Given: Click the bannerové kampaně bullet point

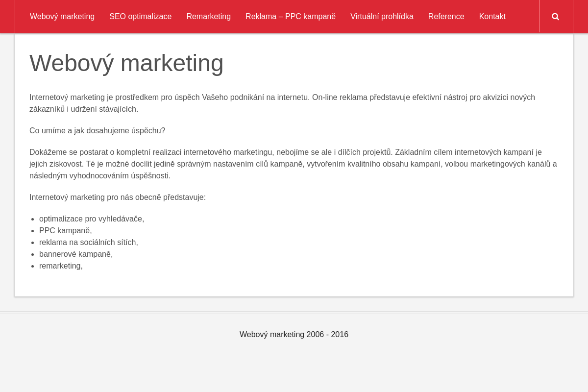Looking at the screenshot, I should (x=76, y=254).
